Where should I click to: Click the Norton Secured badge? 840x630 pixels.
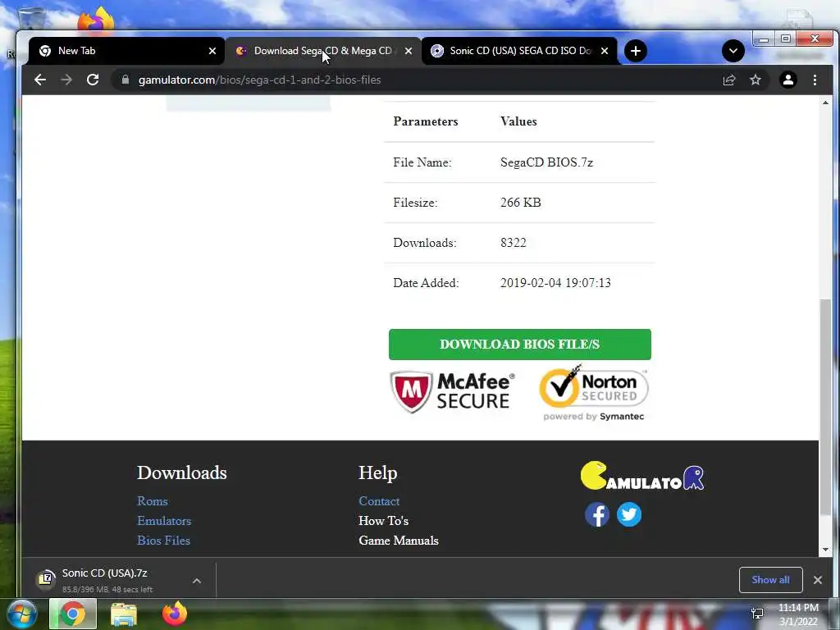(x=594, y=393)
